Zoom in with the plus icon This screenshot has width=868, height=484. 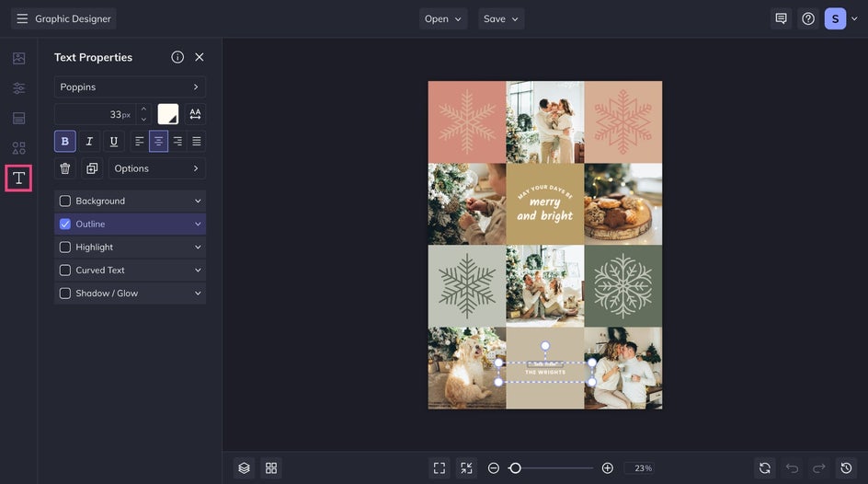coord(607,468)
